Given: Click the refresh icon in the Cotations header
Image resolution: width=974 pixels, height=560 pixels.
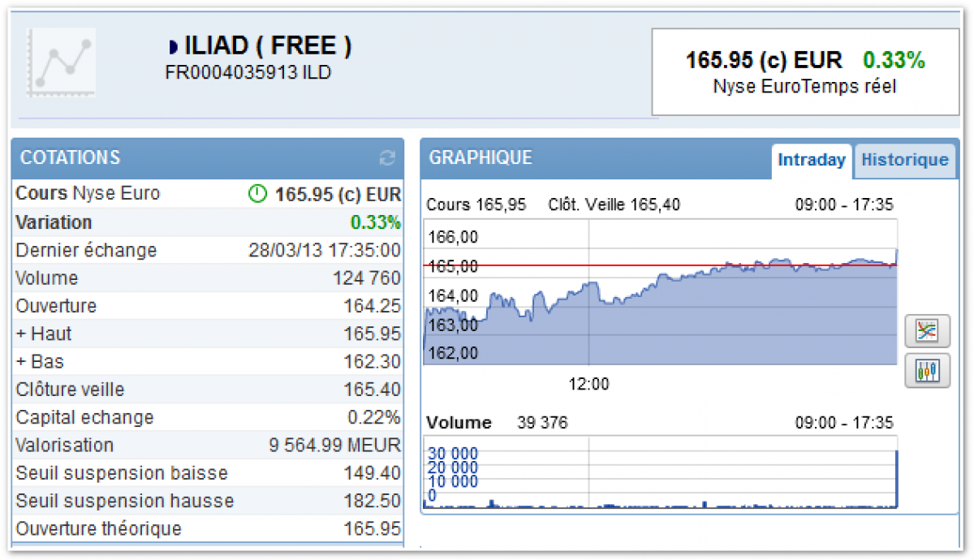Looking at the screenshot, I should (387, 158).
